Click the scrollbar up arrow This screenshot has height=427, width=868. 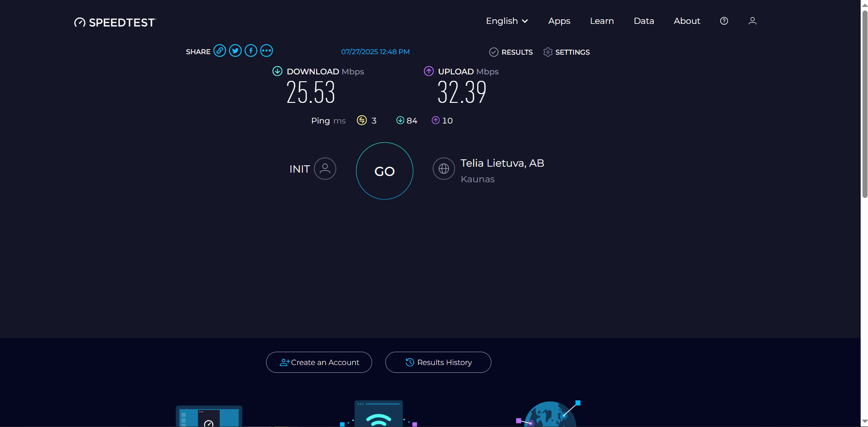865,5
